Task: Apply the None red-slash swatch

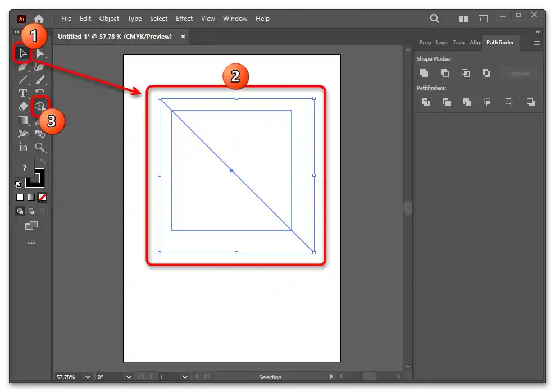Action: (x=42, y=198)
